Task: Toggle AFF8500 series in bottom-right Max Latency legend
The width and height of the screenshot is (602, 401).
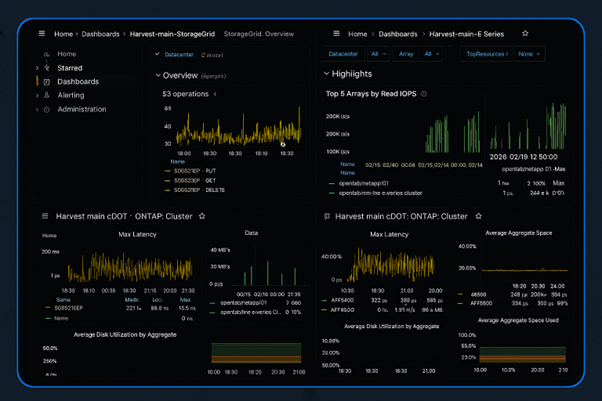Action: pos(342,310)
